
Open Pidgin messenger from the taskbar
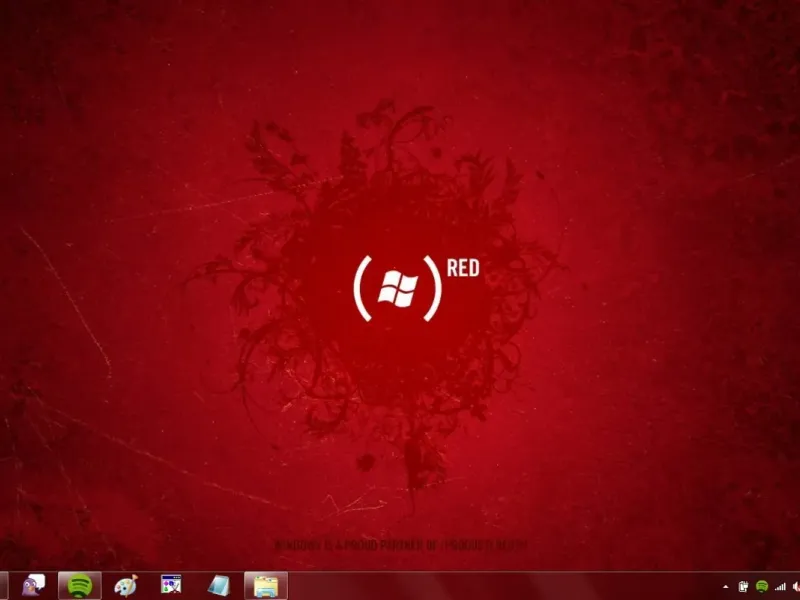click(x=34, y=585)
